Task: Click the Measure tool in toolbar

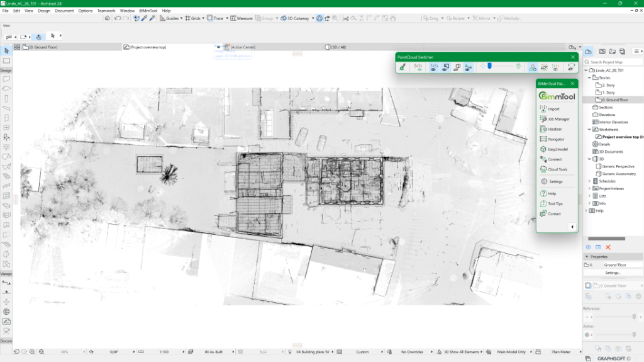Action: point(241,18)
